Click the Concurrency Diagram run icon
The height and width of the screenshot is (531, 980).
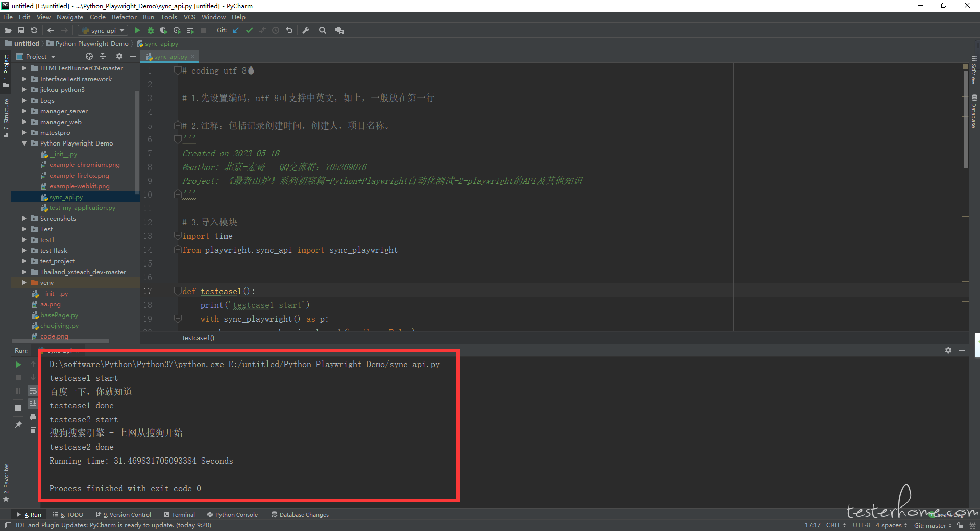[x=190, y=31]
